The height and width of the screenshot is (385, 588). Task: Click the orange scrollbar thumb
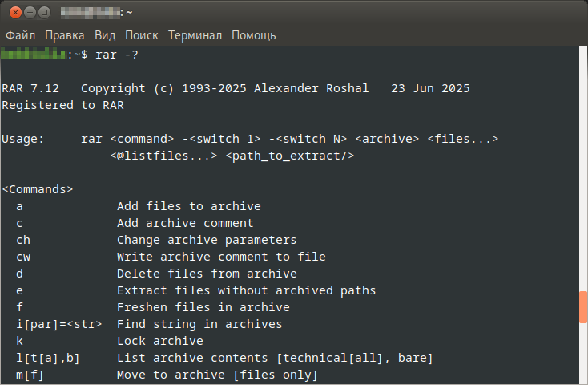coord(583,305)
